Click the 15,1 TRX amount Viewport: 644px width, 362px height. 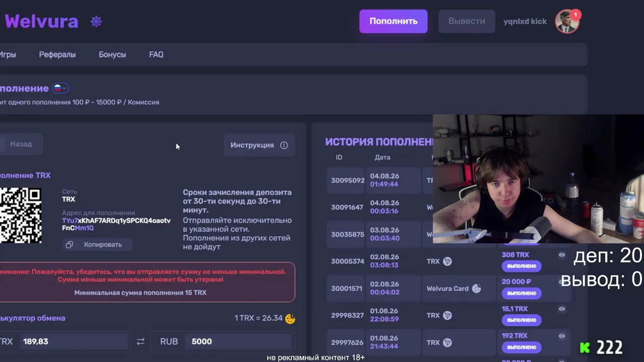pos(514,309)
